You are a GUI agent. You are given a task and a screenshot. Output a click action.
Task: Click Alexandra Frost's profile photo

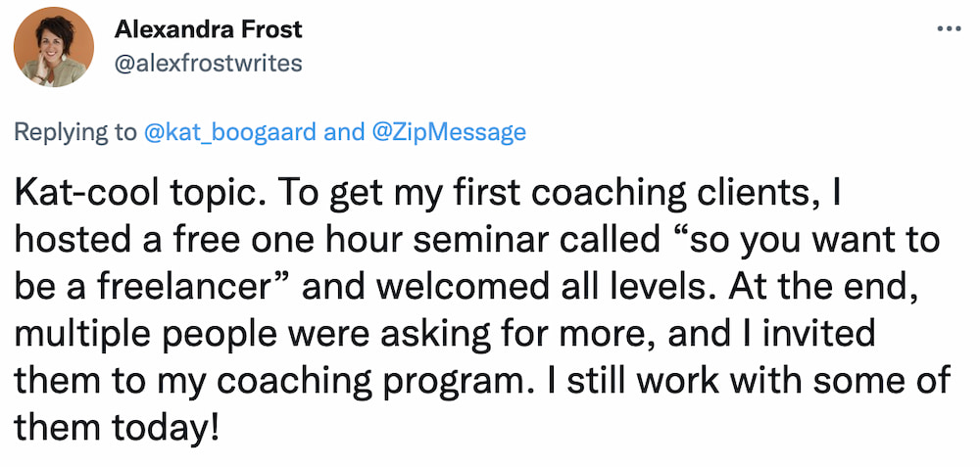(54, 47)
